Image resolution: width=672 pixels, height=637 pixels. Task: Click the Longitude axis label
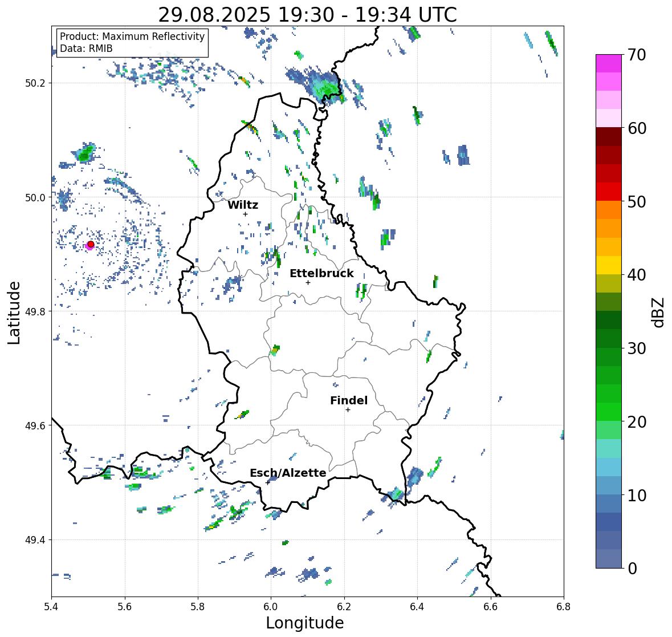coord(305,623)
